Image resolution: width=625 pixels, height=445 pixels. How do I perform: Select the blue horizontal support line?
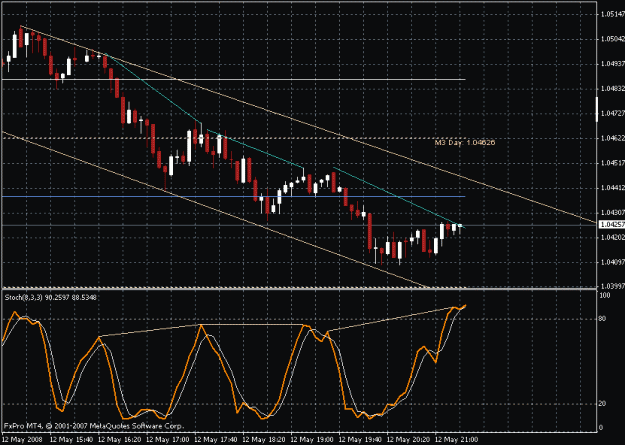tap(234, 197)
